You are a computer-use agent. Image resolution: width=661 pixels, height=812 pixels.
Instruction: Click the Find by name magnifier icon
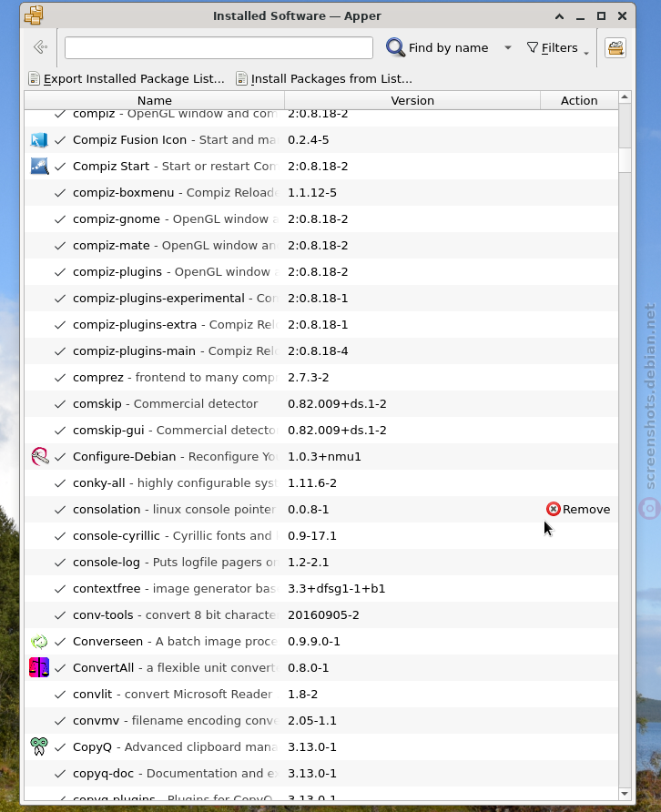point(395,47)
